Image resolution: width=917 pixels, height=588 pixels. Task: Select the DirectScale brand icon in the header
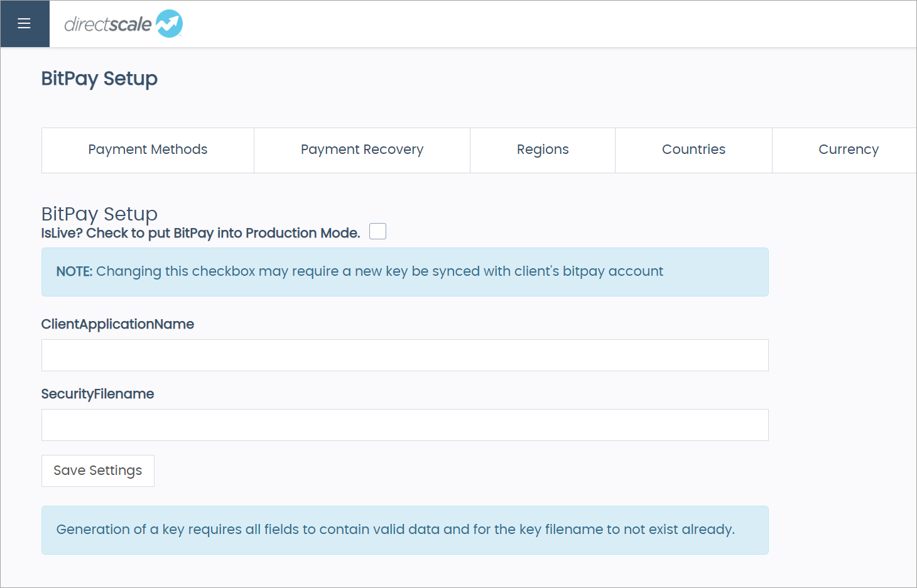168,23
